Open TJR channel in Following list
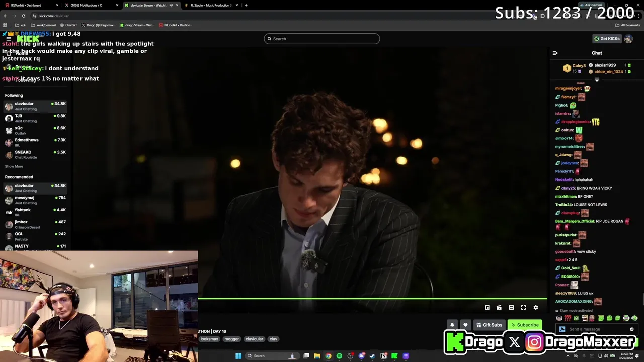The width and height of the screenshot is (644, 362). (x=35, y=118)
